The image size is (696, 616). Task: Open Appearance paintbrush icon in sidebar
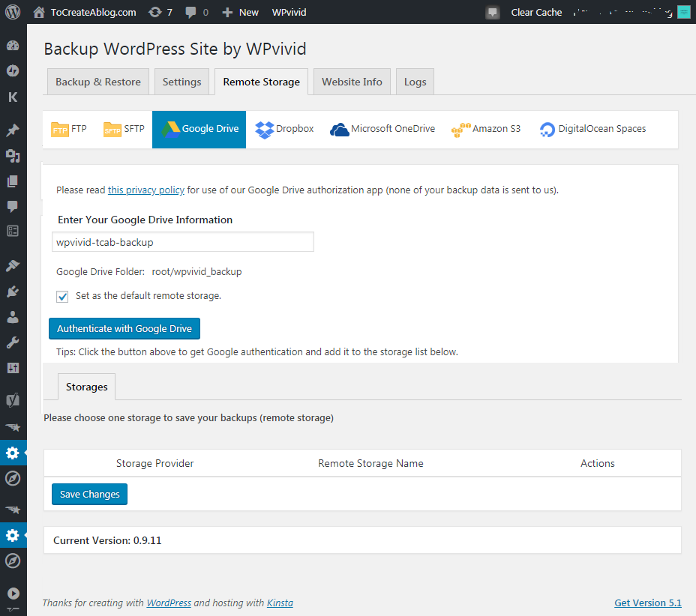pyautogui.click(x=13, y=265)
